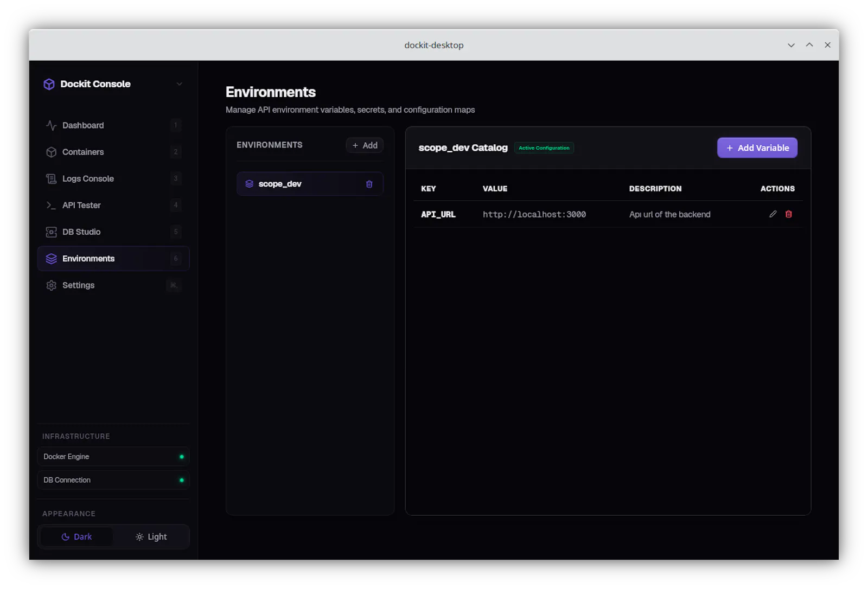This screenshot has height=589, width=868.
Task: Click DB Connection status row
Action: tap(113, 480)
